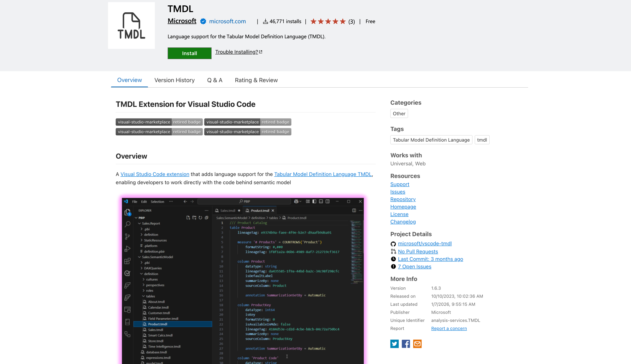Switch to the Version History tab
The height and width of the screenshot is (364, 631).
click(x=174, y=80)
